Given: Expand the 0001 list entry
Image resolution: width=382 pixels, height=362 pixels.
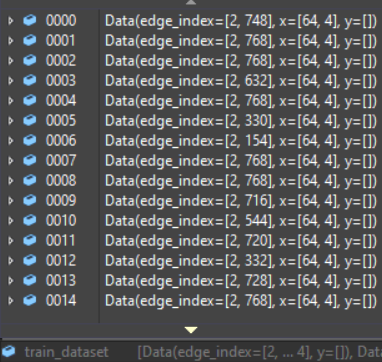Looking at the screenshot, I should pyautogui.click(x=11, y=41).
